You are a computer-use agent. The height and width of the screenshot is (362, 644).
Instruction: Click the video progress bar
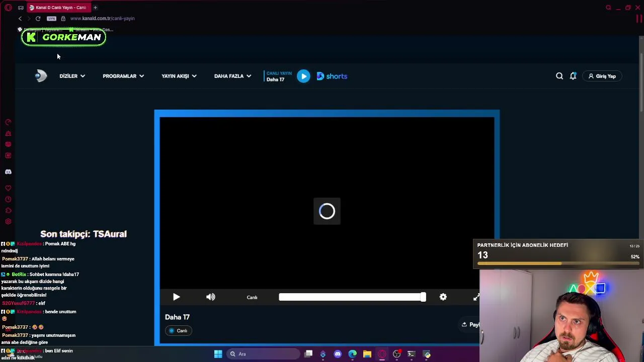click(352, 297)
